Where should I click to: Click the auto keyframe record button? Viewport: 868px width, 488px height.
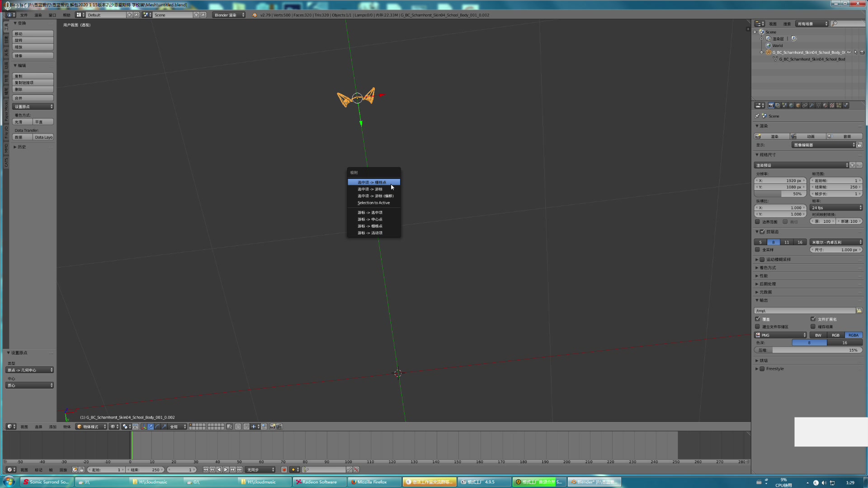pyautogui.click(x=284, y=469)
